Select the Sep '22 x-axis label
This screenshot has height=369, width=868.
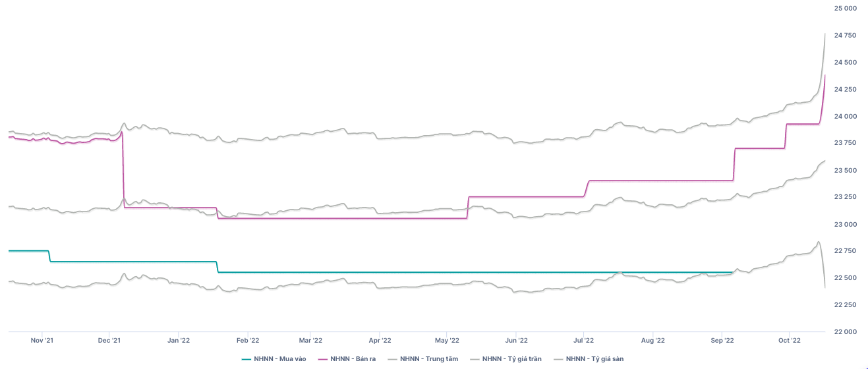(x=722, y=341)
